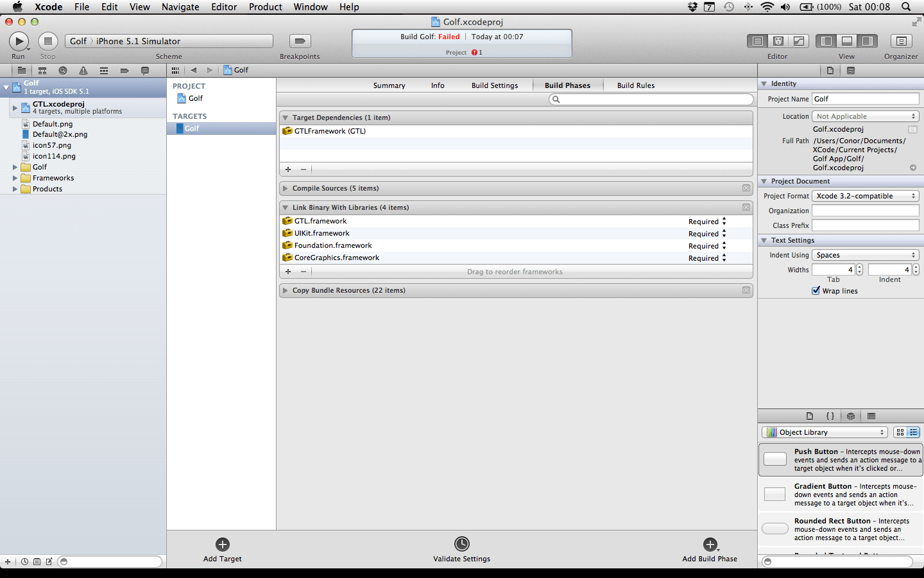The width and height of the screenshot is (924, 578).
Task: Open the Indent Using dropdown
Action: pos(866,255)
